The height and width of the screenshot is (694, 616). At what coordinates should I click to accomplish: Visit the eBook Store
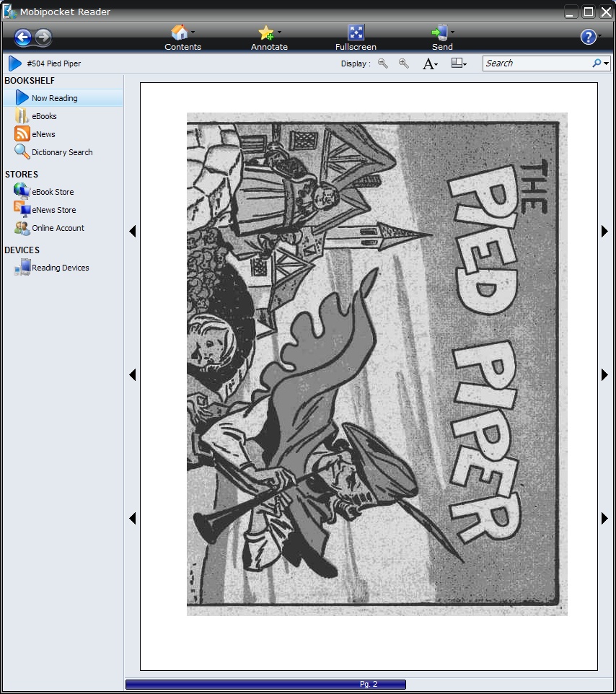(x=53, y=192)
